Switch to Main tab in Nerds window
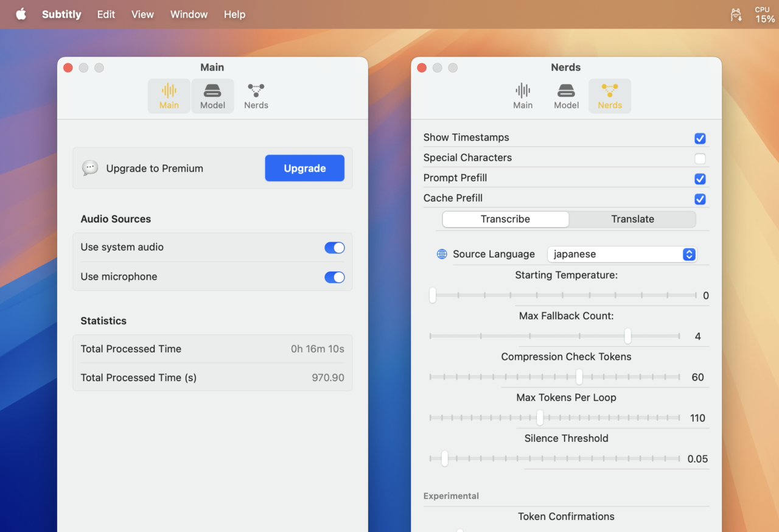 pos(523,96)
